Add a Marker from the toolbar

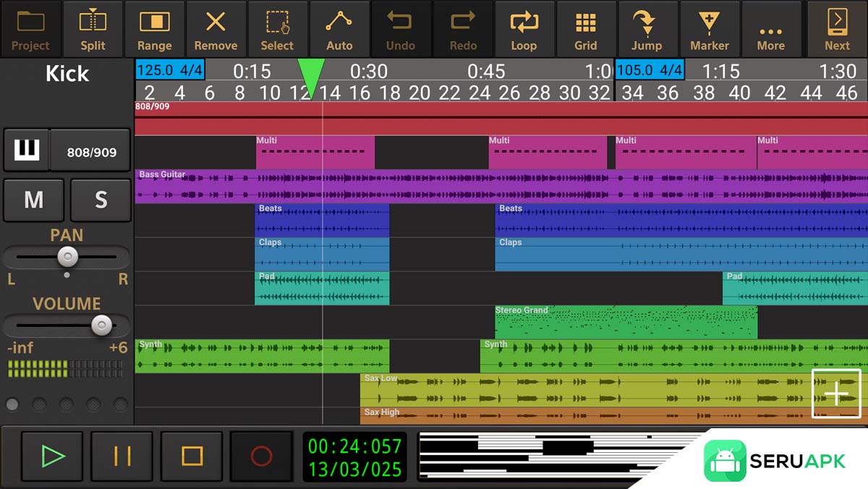709,30
